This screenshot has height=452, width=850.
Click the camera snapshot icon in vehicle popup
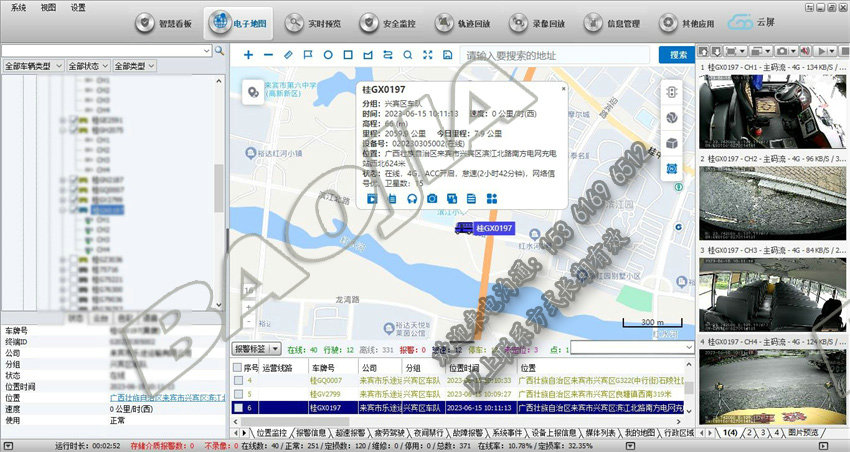click(x=432, y=199)
